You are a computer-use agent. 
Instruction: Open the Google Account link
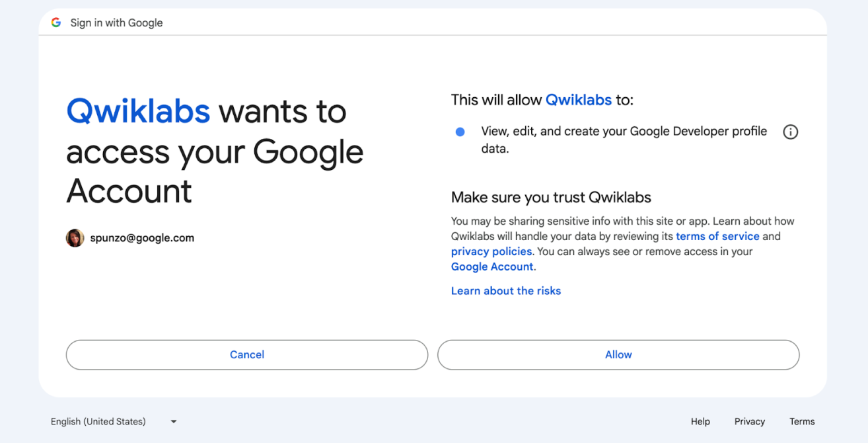coord(491,266)
